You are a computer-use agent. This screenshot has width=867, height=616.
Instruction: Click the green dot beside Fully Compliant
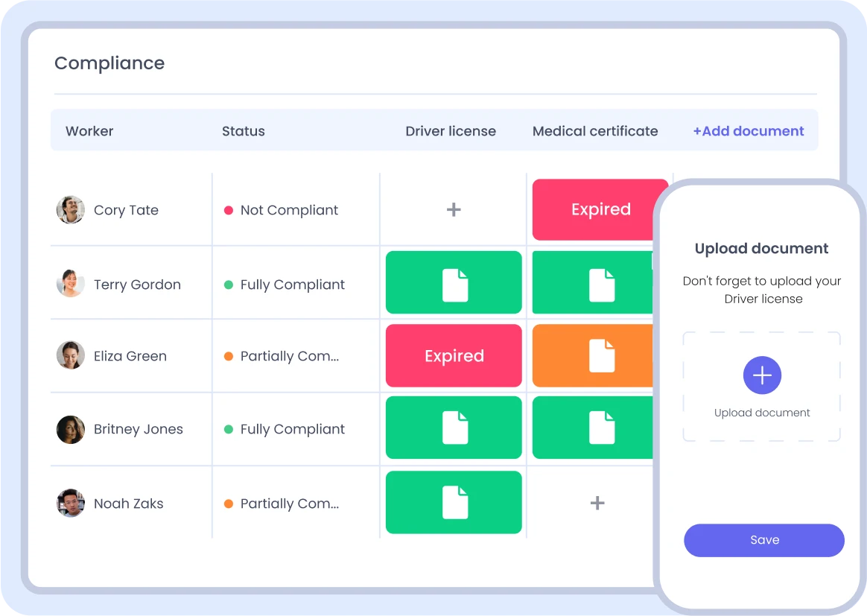229,284
